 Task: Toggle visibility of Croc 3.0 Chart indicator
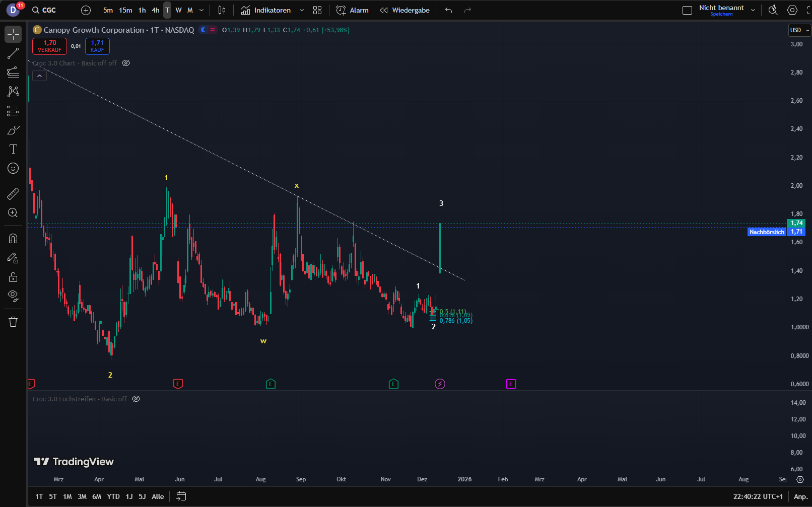click(126, 63)
